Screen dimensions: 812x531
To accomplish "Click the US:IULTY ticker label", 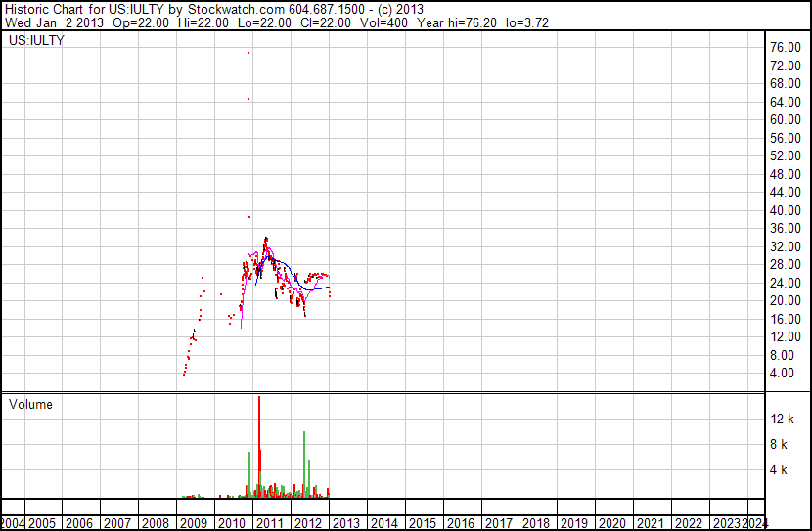I will tap(36, 40).
